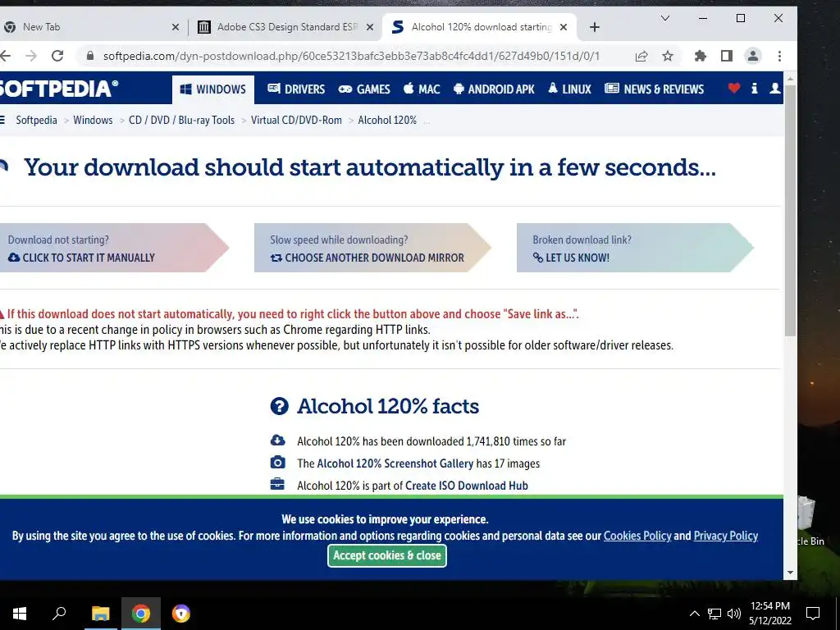Viewport: 840px width, 630px height.
Task: Click the scrollbar down arrow
Action: pyautogui.click(x=790, y=573)
